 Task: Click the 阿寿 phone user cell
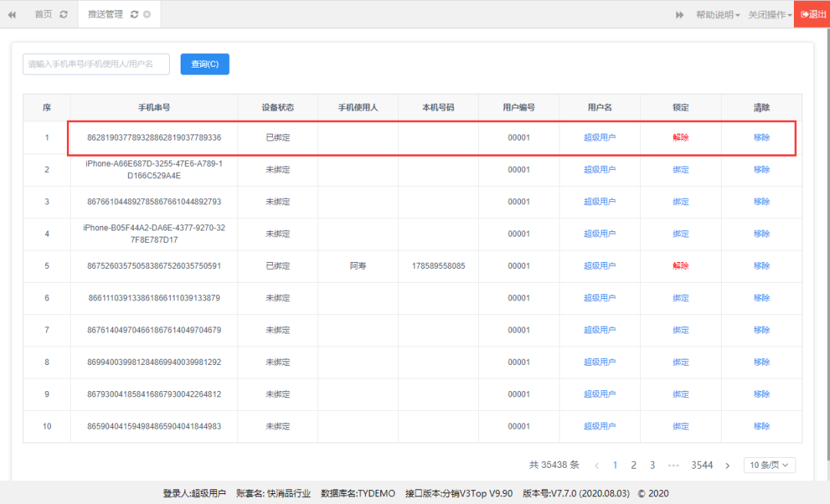358,266
